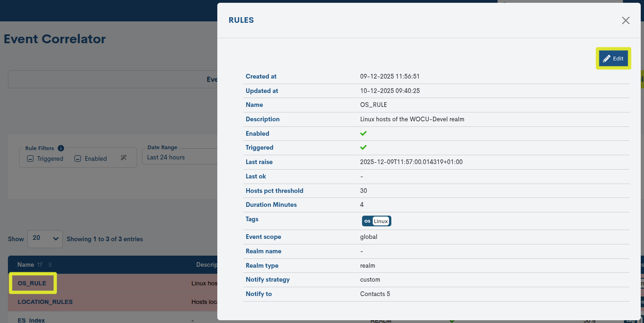This screenshot has height=323, width=644.
Task: Toggle the Enabled rule filter
Action: click(x=77, y=158)
